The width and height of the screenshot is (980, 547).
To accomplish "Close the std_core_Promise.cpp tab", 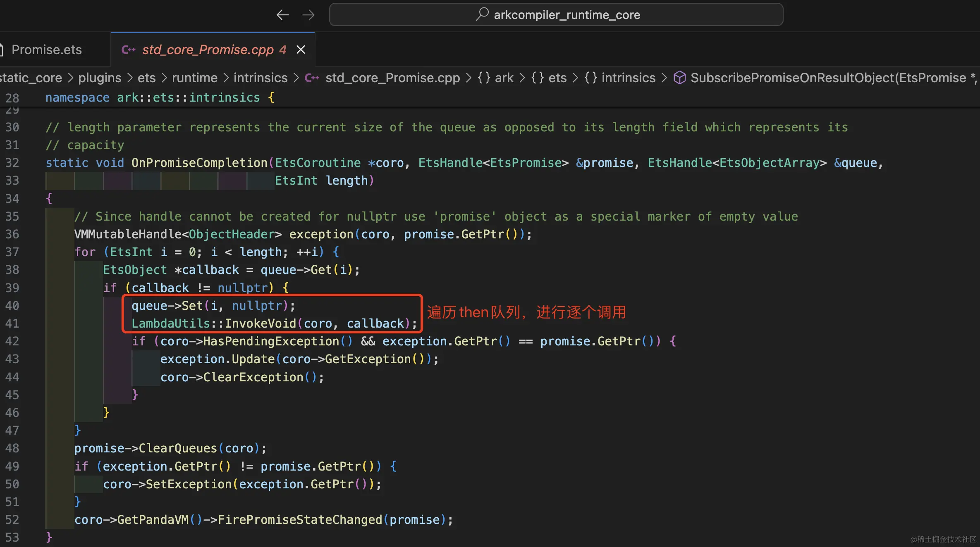I will [301, 50].
